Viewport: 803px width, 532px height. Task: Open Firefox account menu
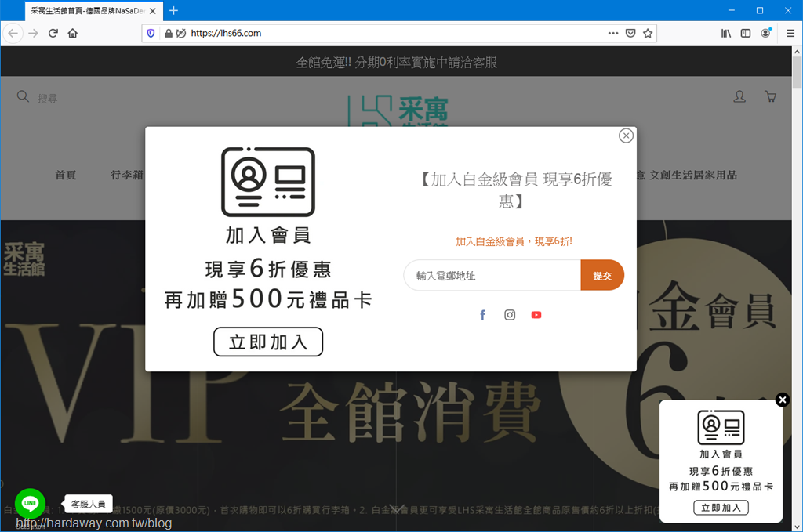[x=765, y=33]
